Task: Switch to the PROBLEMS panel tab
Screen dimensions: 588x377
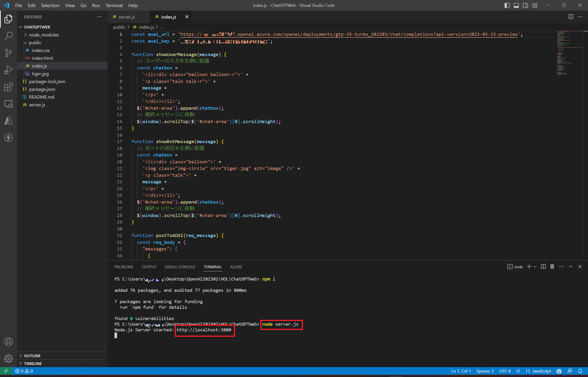Action: coord(124,267)
